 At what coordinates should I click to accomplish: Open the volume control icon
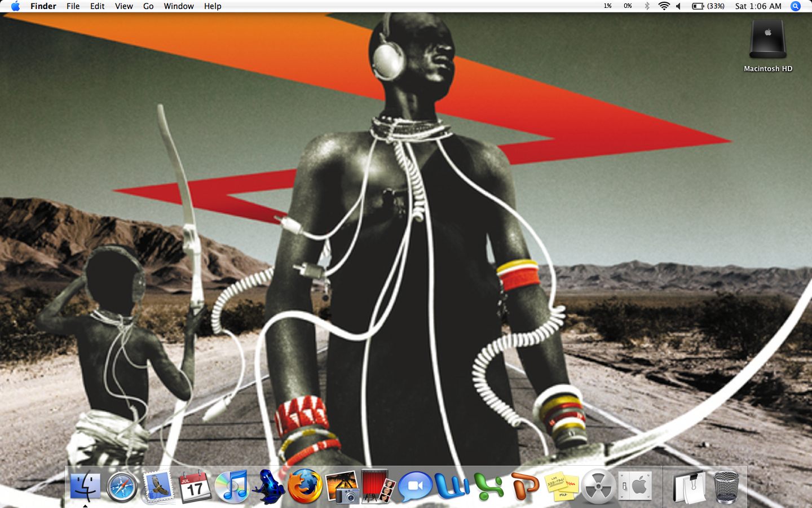[678, 6]
